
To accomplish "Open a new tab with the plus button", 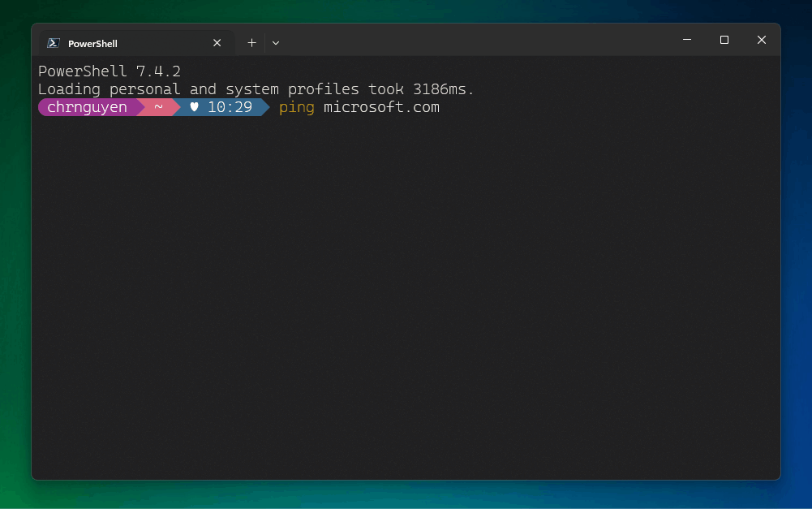I will 251,43.
